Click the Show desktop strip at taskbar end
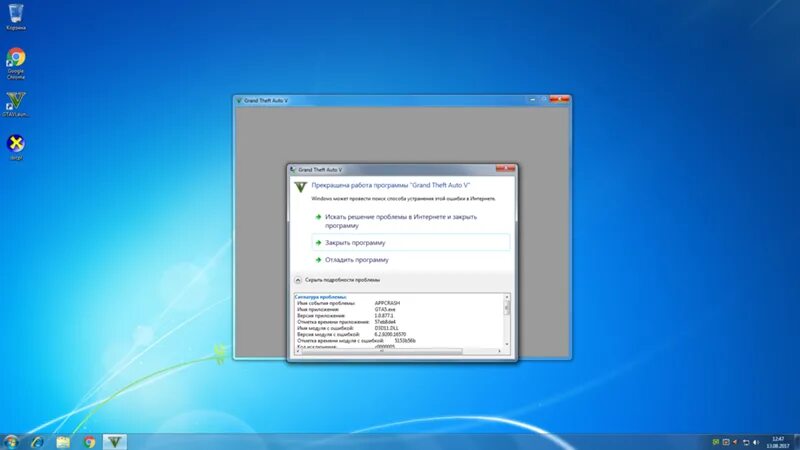Screen dimensions: 800x450 (x=796, y=442)
